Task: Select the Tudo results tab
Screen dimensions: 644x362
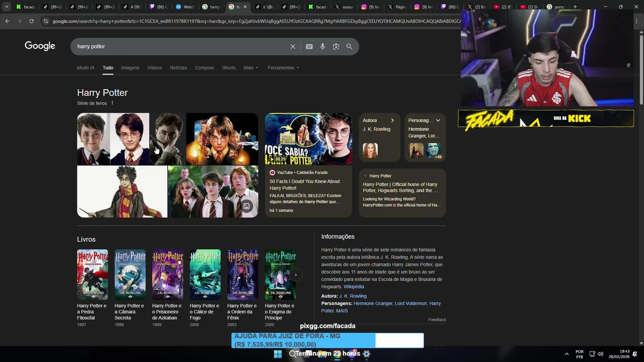Action: [x=108, y=68]
